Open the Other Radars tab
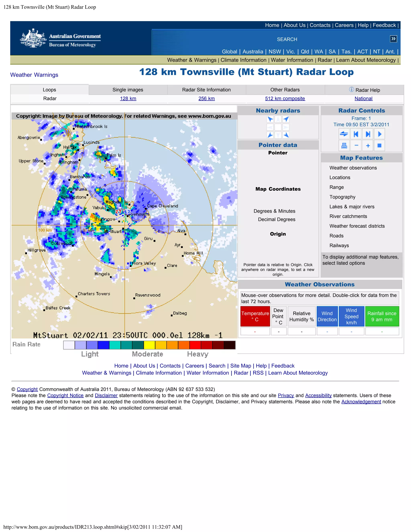411x532 pixels. (285, 90)
